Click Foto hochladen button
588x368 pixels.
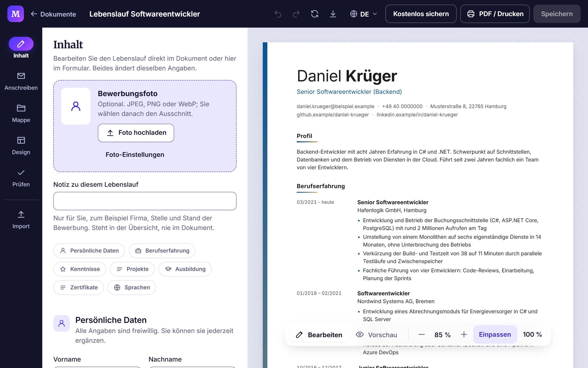(x=136, y=133)
